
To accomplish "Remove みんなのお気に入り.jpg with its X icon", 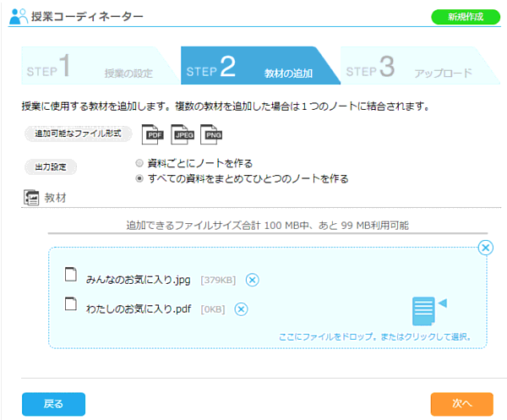I will tap(252, 280).
